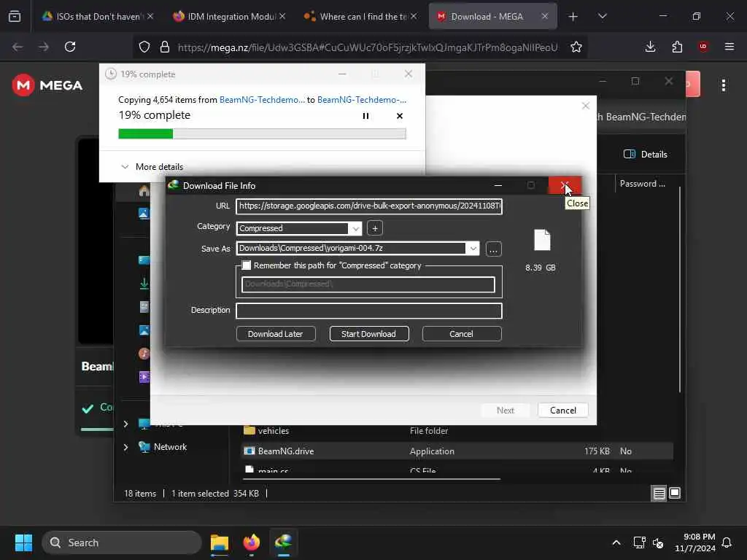The width and height of the screenshot is (747, 560).
Task: Open Firefox downloads panel
Action: point(650,47)
